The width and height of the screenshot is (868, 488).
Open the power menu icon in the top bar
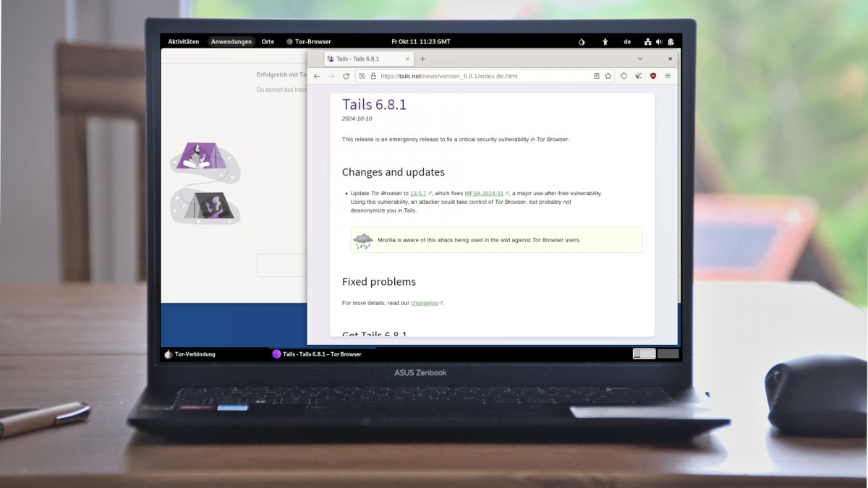click(x=671, y=42)
